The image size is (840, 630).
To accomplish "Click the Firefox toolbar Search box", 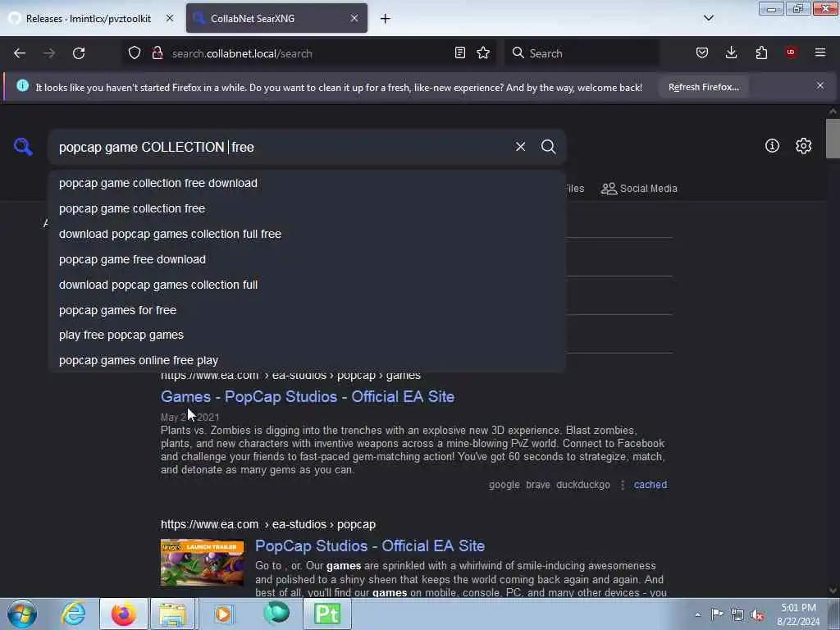I will pos(582,53).
